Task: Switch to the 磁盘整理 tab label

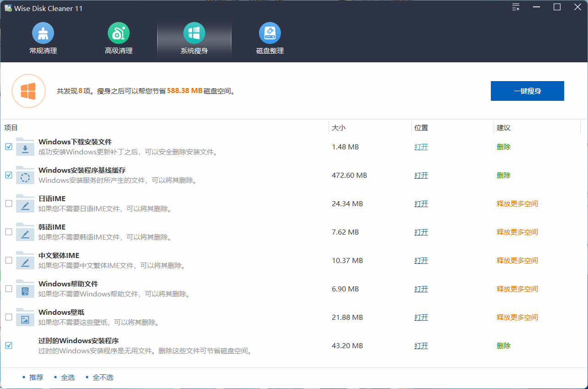Action: point(270,51)
